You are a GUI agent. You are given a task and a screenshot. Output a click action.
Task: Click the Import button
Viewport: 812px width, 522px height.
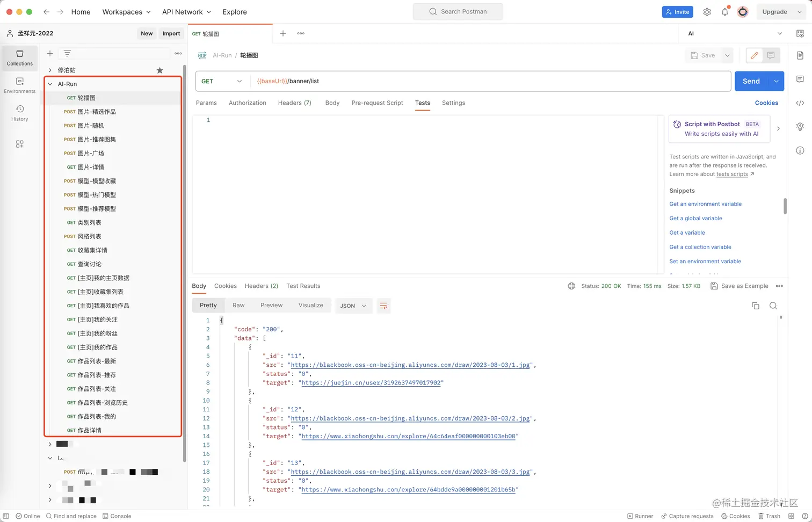click(x=171, y=33)
